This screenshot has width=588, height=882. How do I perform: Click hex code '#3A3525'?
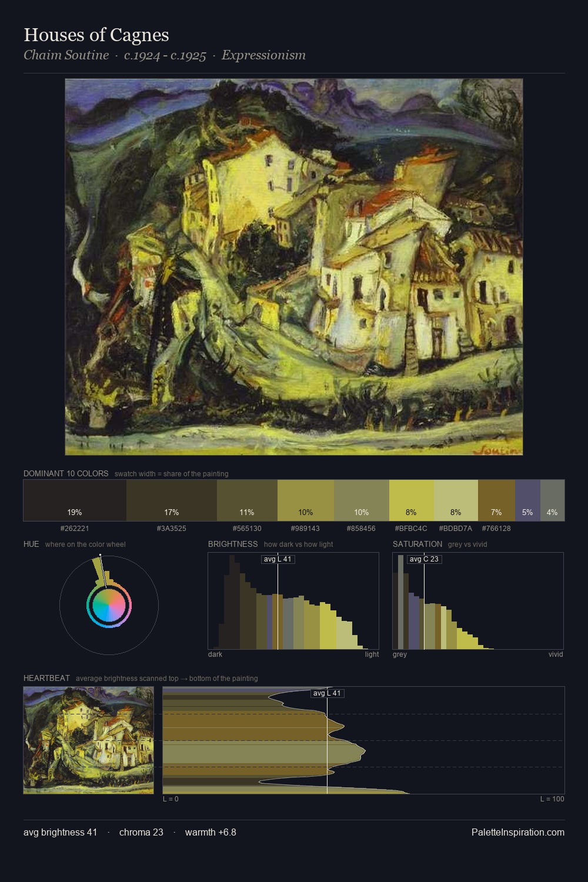click(x=172, y=529)
